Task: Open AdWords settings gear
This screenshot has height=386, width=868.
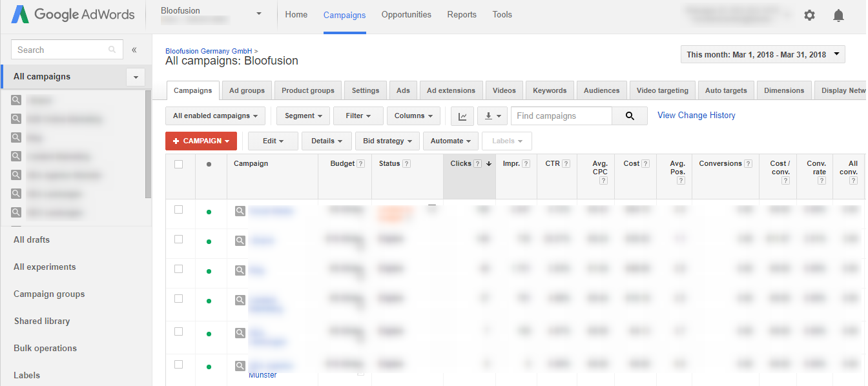Action: [809, 14]
